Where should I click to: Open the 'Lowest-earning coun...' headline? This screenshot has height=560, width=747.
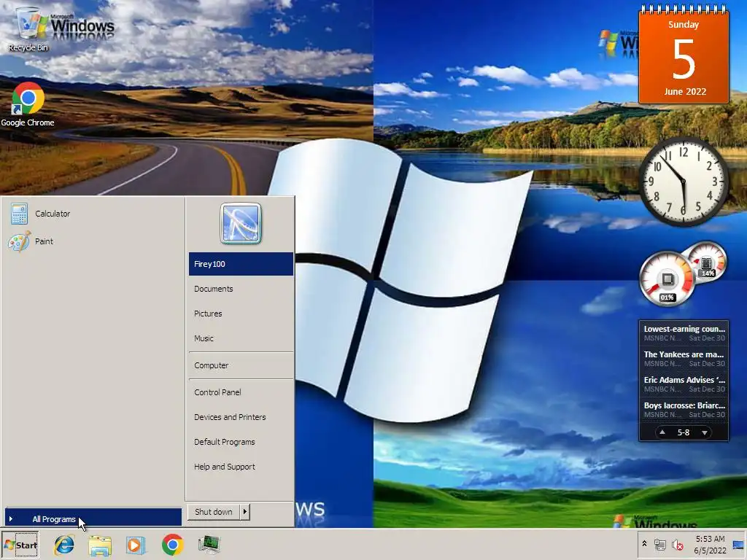[x=684, y=332]
